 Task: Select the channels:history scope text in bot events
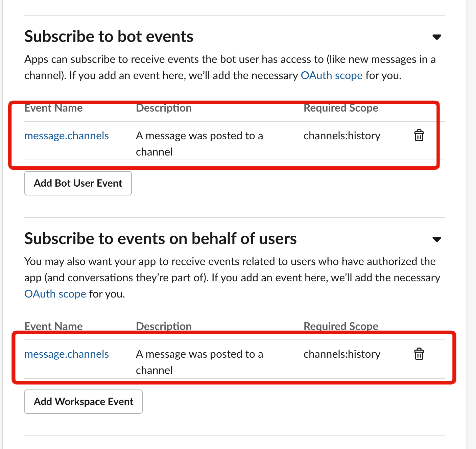click(x=342, y=136)
